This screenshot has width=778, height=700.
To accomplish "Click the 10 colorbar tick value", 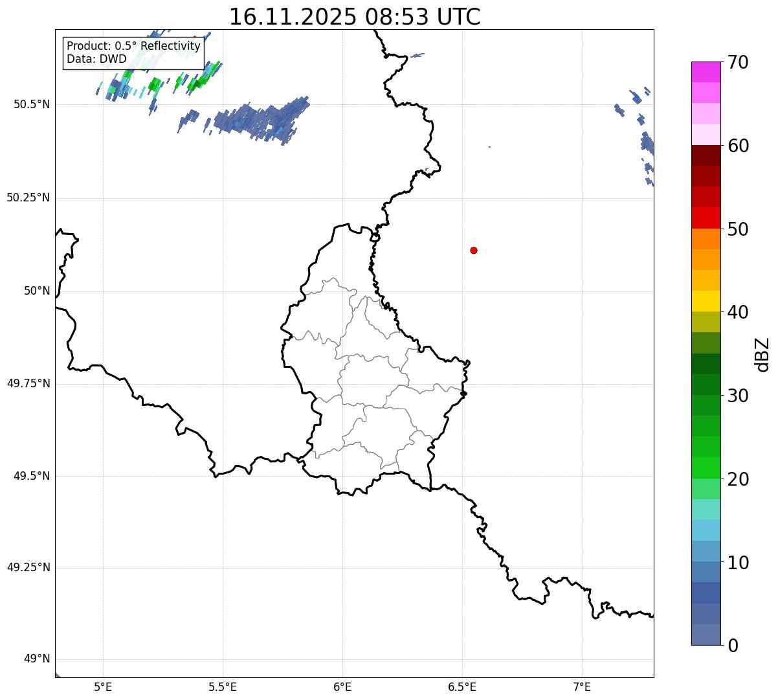I will click(738, 563).
